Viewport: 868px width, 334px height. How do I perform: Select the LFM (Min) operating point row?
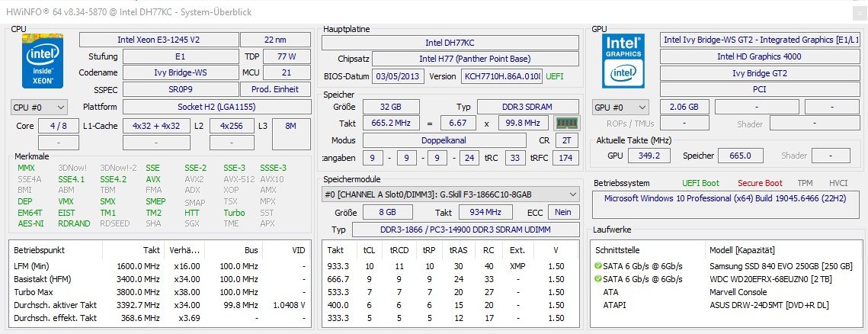coord(161,266)
